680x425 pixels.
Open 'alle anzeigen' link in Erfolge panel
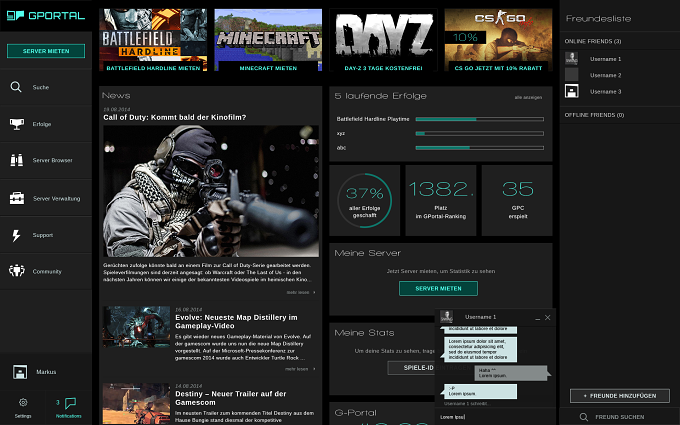528,97
